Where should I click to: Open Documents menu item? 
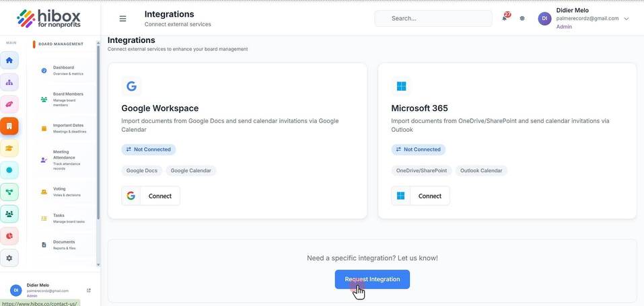tap(63, 245)
